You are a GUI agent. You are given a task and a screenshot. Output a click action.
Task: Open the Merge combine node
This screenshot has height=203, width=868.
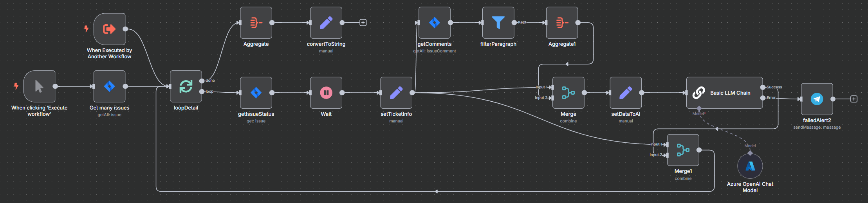click(x=568, y=93)
